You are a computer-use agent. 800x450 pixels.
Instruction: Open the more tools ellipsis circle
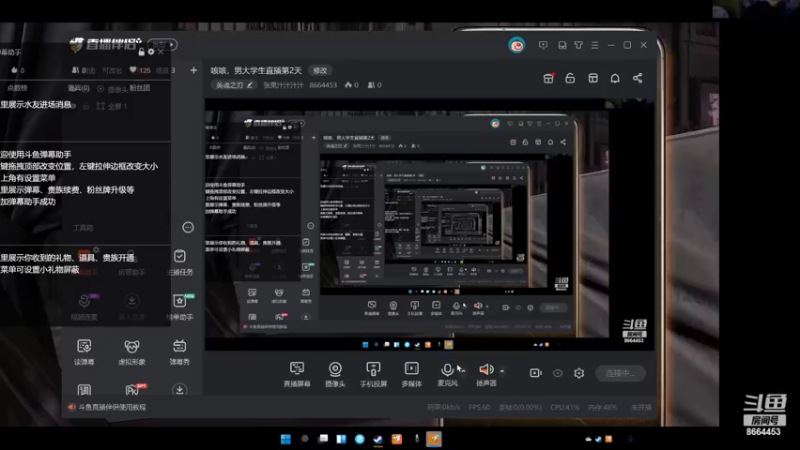click(x=188, y=228)
